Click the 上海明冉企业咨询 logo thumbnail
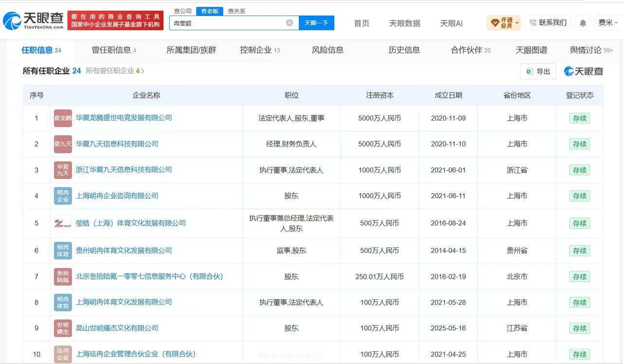The height and width of the screenshot is (364, 623). point(63,196)
